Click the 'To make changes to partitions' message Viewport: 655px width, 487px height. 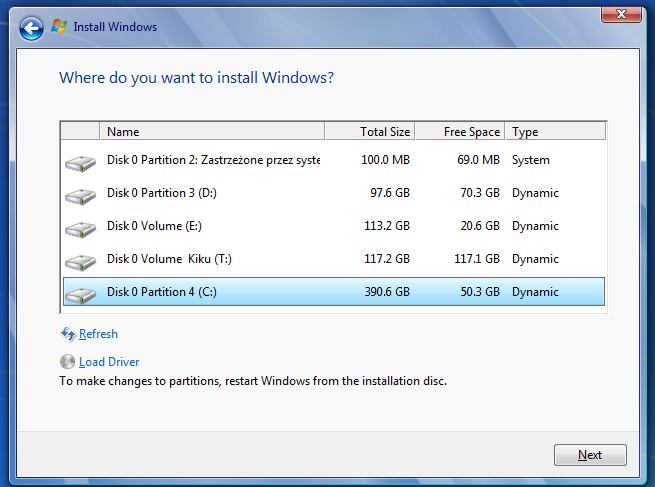tap(253, 381)
